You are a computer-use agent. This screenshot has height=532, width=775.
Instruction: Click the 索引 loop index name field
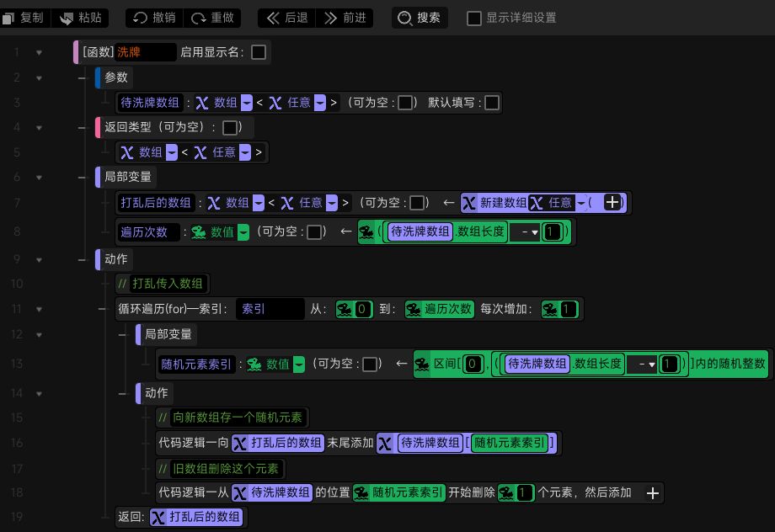270,309
